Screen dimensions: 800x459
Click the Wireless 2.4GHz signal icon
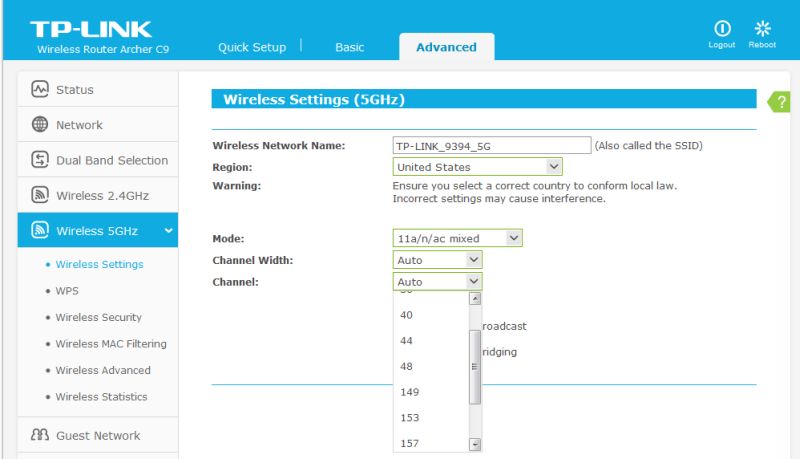[x=40, y=195]
